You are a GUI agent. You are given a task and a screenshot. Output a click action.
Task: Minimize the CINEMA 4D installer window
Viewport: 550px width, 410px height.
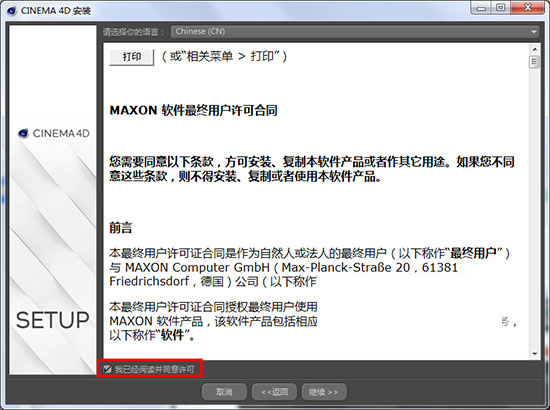point(482,8)
